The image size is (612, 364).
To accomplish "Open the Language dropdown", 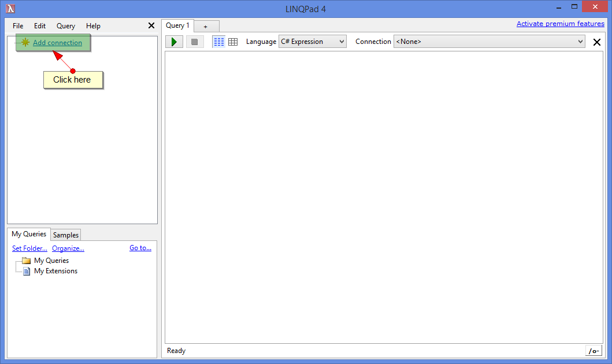I will 312,42.
